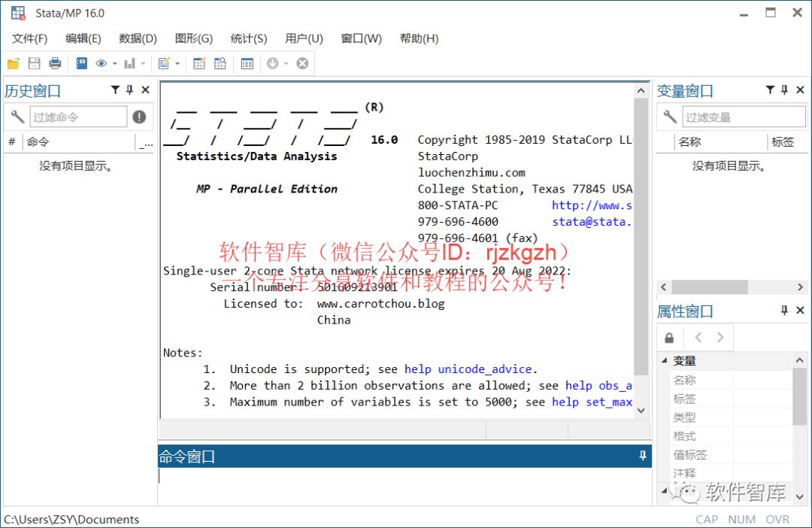Open the Graph icon dropdown arrow
812x528 pixels.
tap(143, 64)
